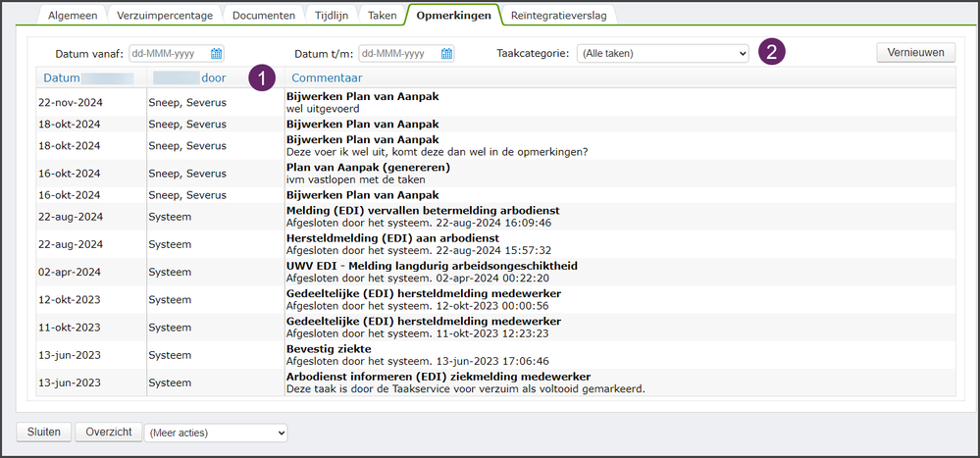Screen dimensions: 980x458
Task: Open calendar picker for Datum vanaf
Action: tap(216, 54)
